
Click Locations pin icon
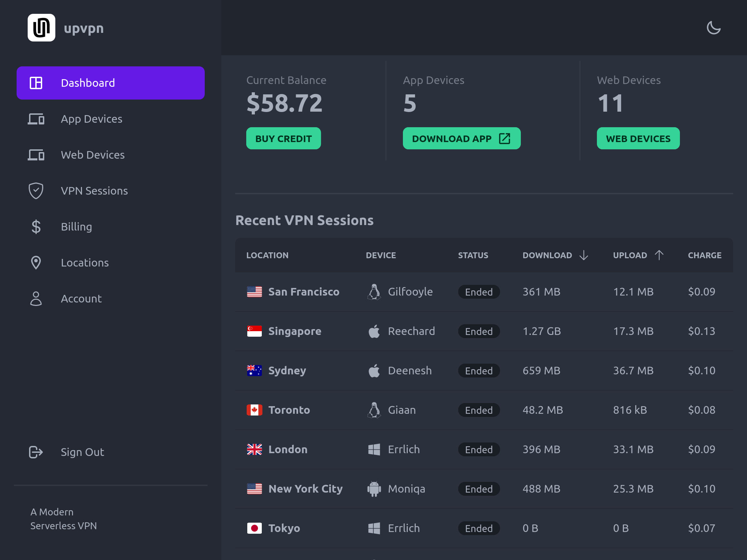click(x=36, y=263)
